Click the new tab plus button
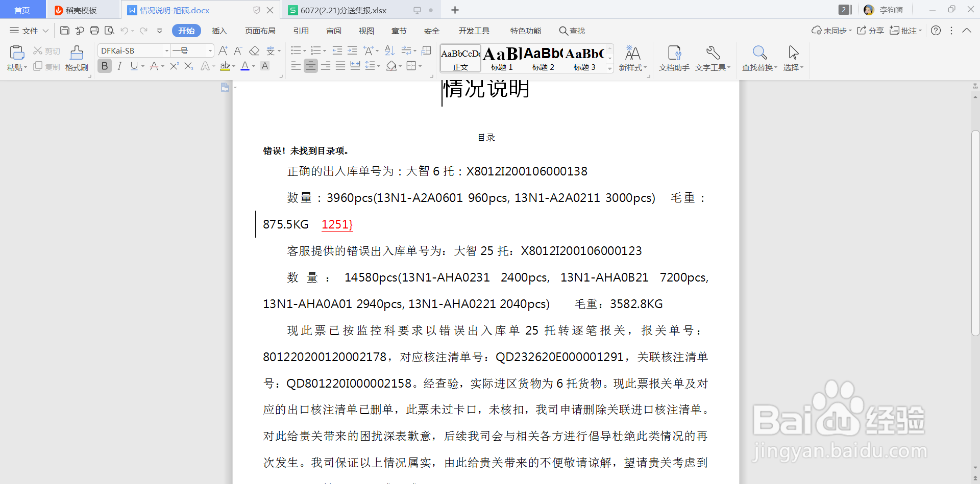980x484 pixels. coord(455,10)
